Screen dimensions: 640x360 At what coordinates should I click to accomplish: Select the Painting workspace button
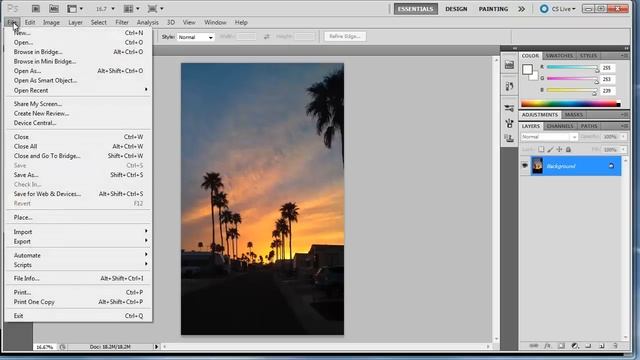493,9
